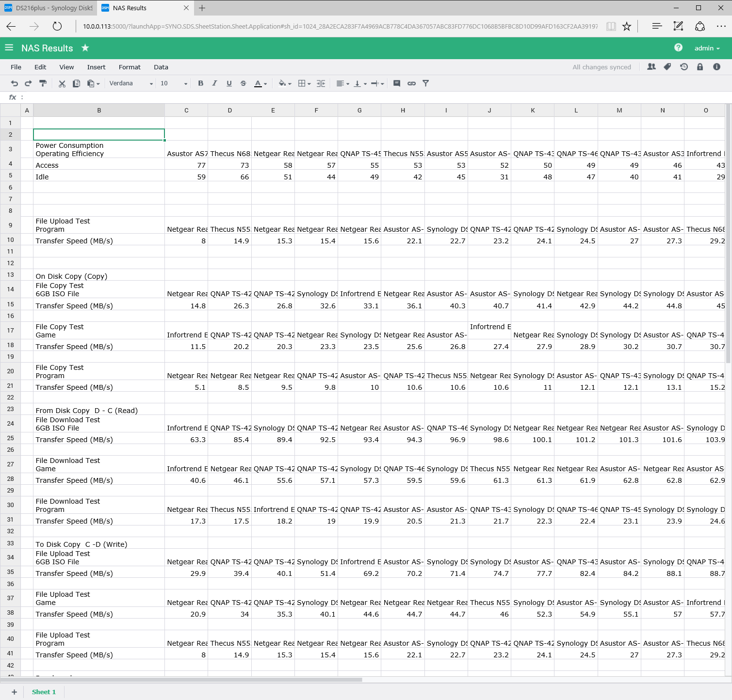
Task: Open the version history icon
Action: point(684,67)
